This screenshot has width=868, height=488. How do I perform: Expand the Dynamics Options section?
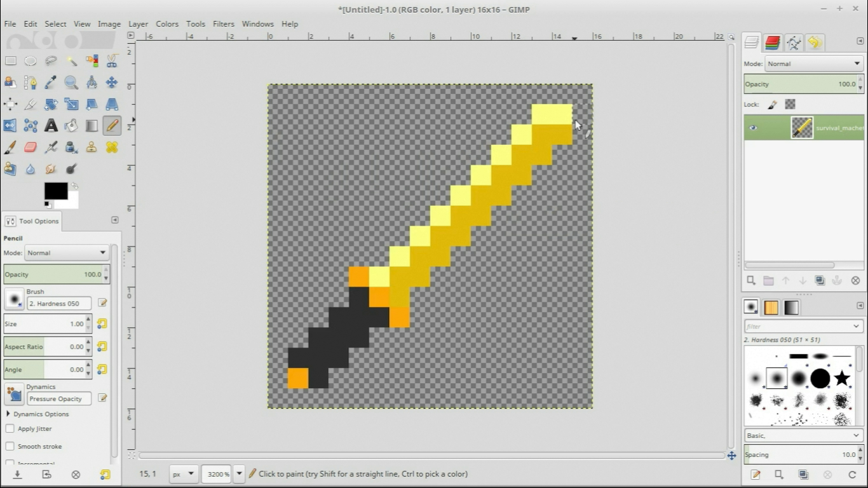(x=8, y=414)
